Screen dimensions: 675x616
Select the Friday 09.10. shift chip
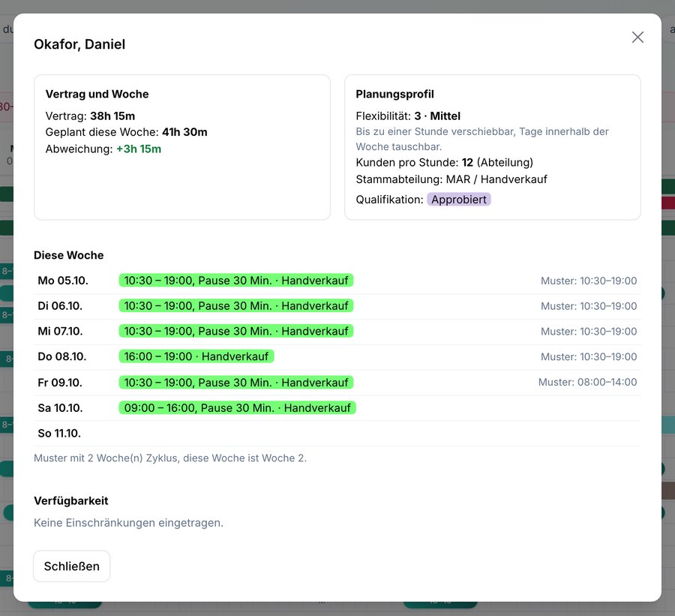click(236, 383)
